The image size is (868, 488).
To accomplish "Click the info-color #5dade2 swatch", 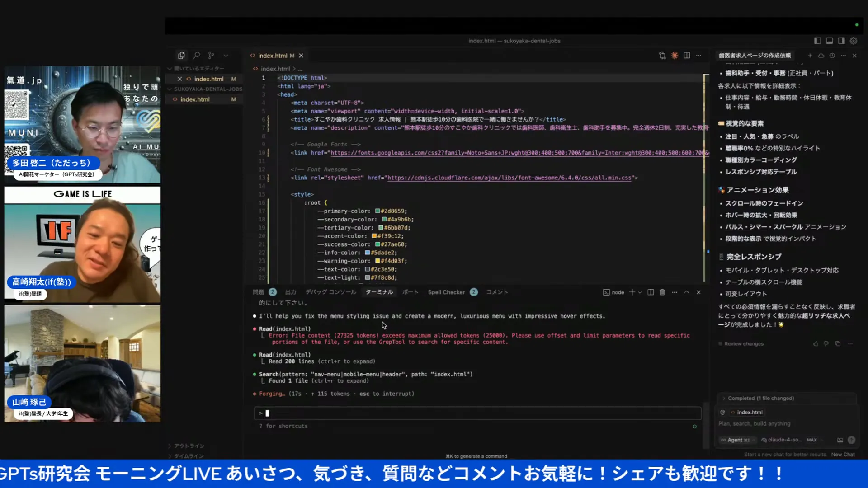I will tap(368, 253).
